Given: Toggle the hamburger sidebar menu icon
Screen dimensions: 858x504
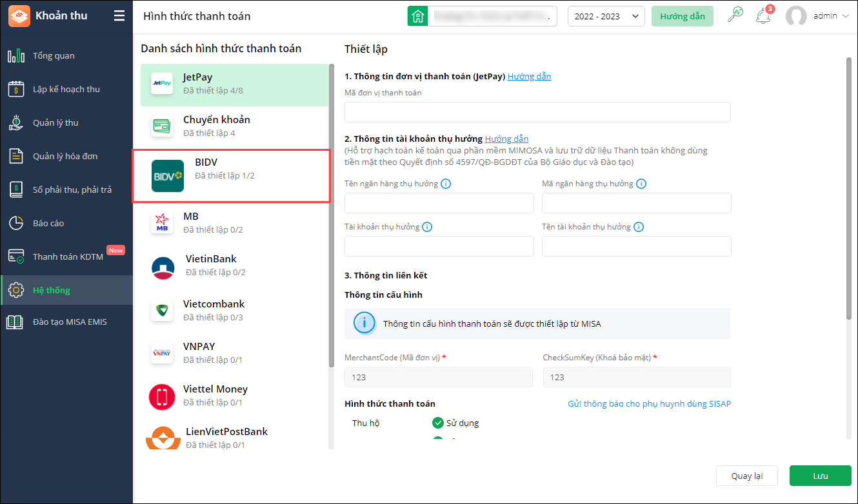Looking at the screenshot, I should click(119, 16).
